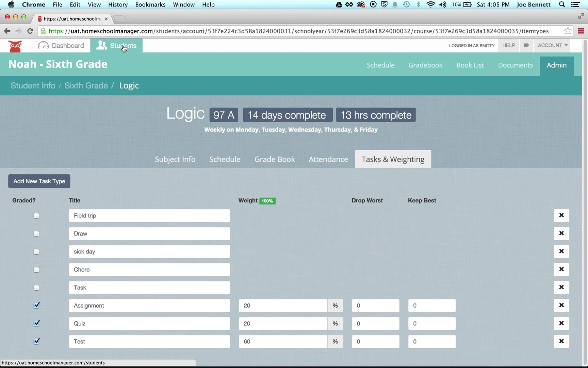Image resolution: width=588 pixels, height=368 pixels.
Task: Remove the sick day task type with X
Action: [x=561, y=251]
